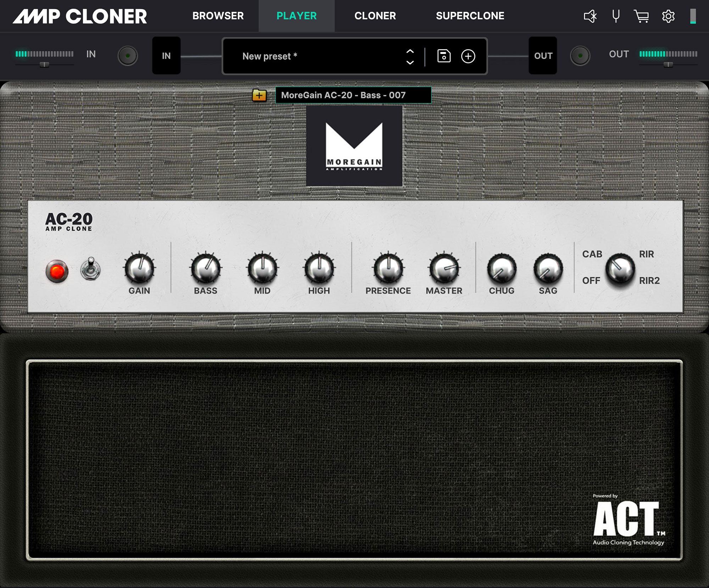Click the save preset icon
The height and width of the screenshot is (588, 709).
click(x=443, y=56)
